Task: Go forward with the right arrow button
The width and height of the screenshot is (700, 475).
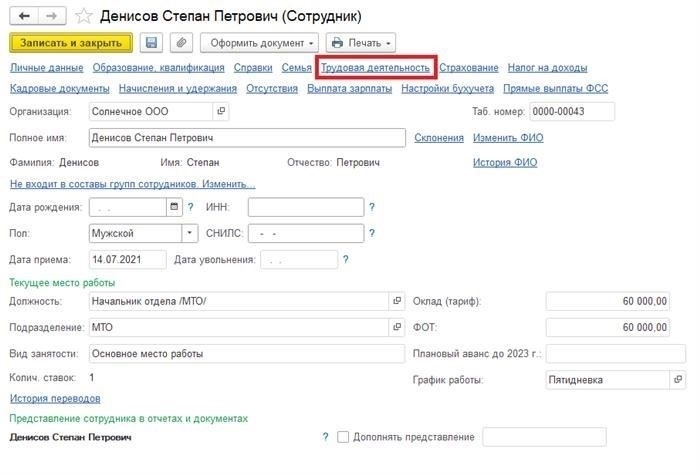Action: [52, 16]
